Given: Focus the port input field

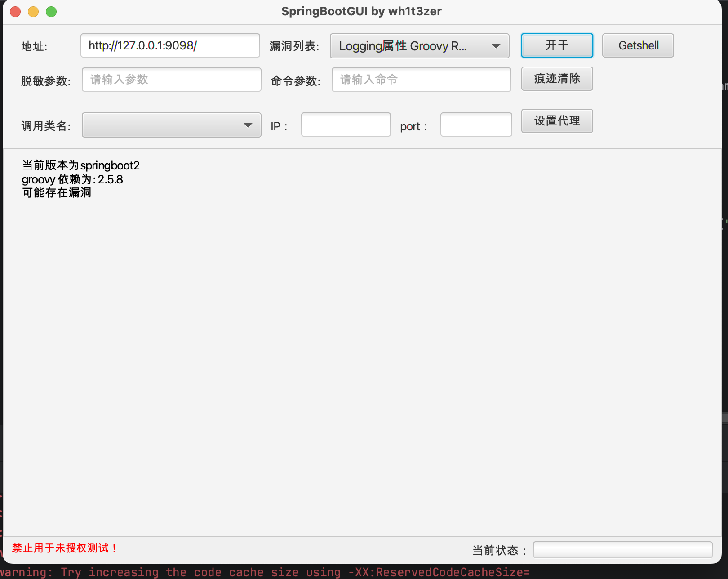Looking at the screenshot, I should pyautogui.click(x=476, y=125).
